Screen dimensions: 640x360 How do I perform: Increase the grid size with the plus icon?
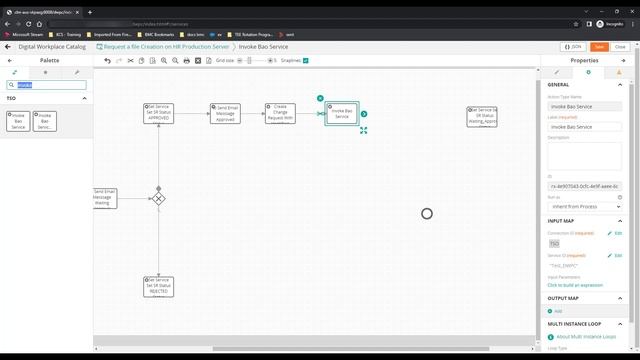(x=270, y=60)
